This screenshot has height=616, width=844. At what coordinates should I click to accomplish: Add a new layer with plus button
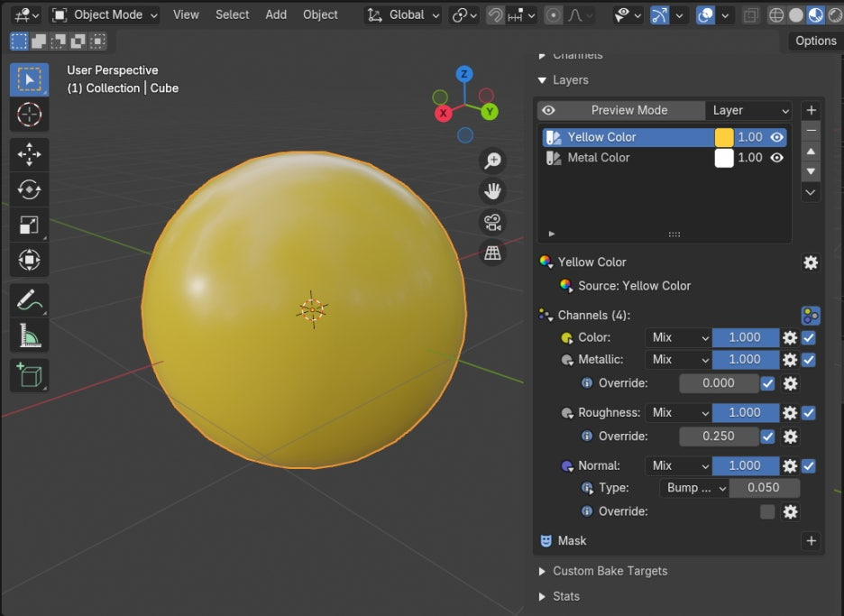click(812, 110)
